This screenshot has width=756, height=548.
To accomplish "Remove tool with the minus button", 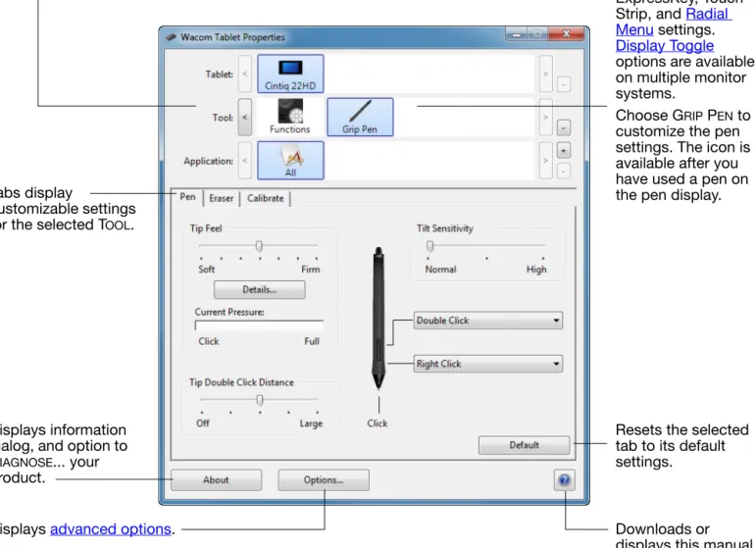I will coord(563,127).
